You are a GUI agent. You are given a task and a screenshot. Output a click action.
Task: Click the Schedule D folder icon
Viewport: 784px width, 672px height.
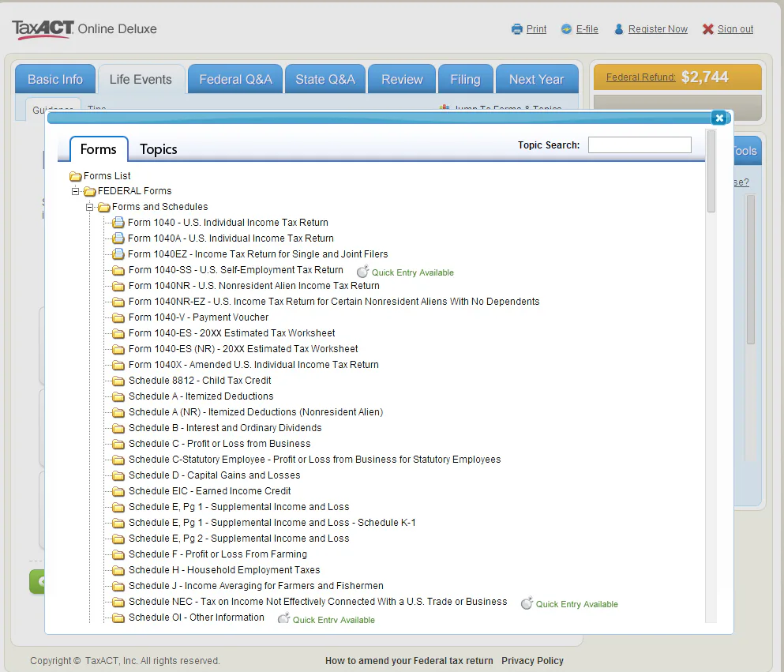coord(118,475)
